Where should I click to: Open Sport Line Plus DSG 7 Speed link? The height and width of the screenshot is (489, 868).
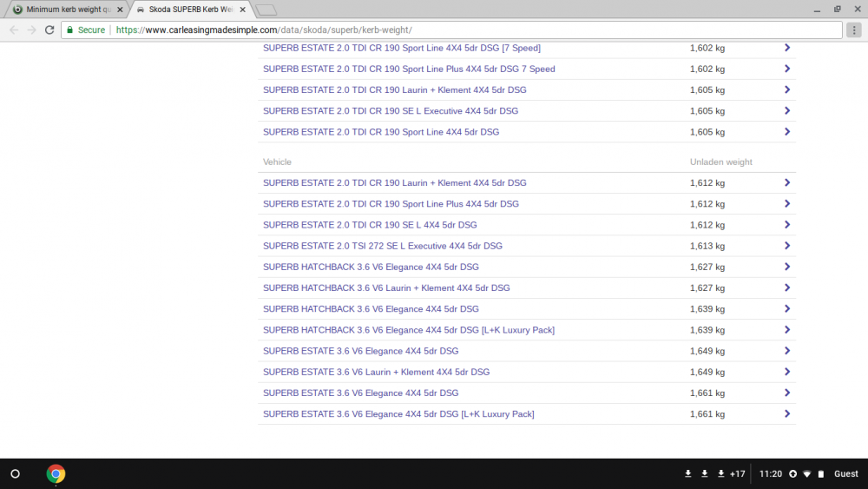pyautogui.click(x=409, y=69)
